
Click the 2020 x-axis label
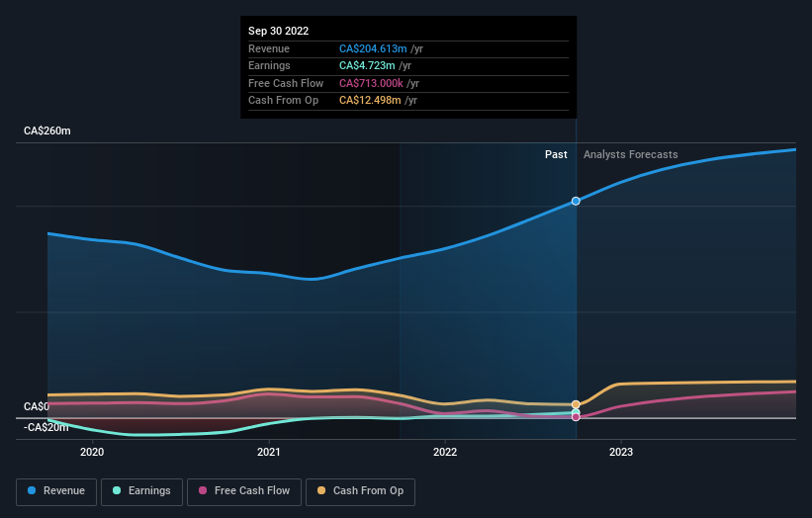92,452
